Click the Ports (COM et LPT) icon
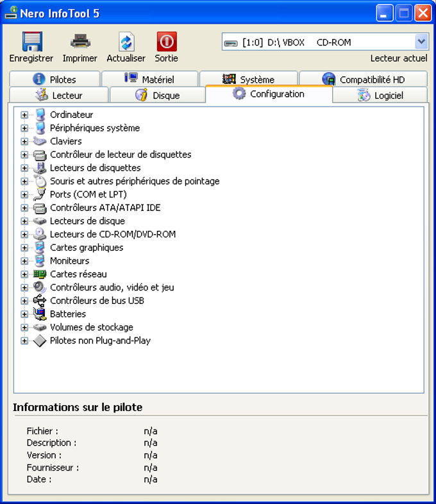436x504 pixels. [x=39, y=194]
